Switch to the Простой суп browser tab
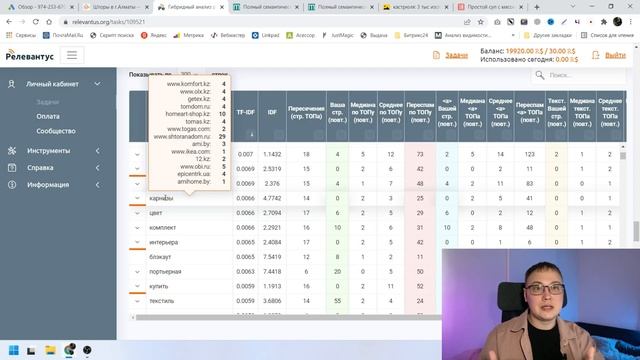Screen dimensions: 640x360 pyautogui.click(x=491, y=7)
